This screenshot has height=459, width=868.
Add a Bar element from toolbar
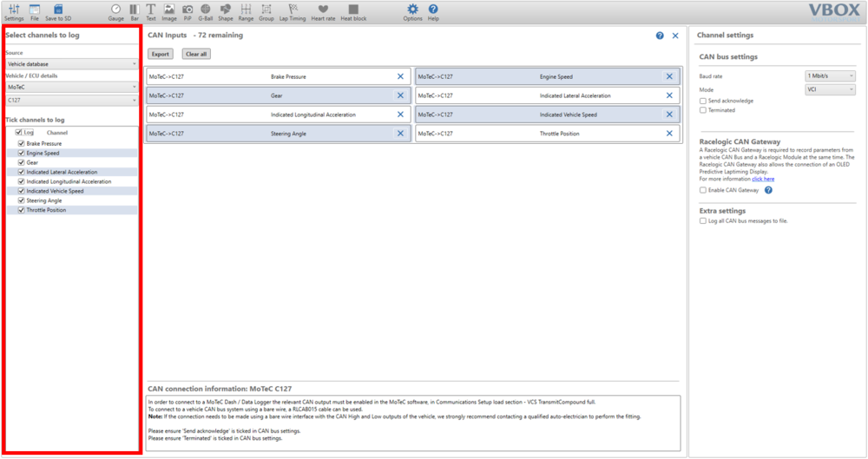point(135,12)
